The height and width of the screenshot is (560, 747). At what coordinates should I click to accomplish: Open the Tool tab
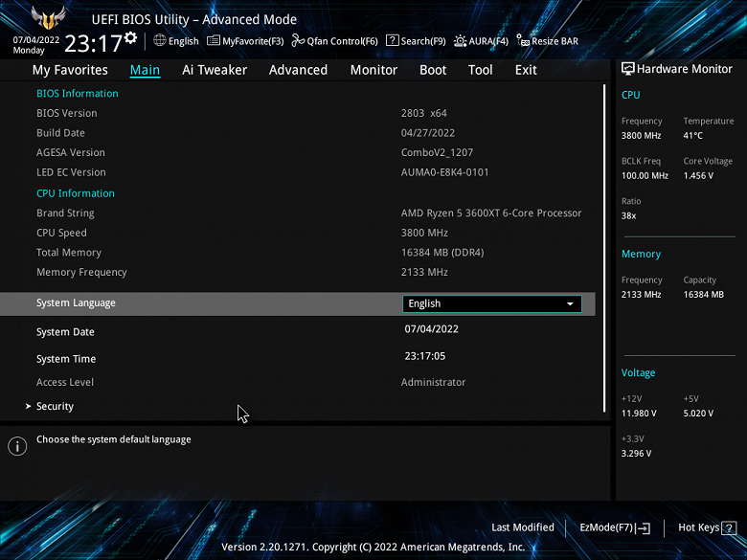(480, 70)
